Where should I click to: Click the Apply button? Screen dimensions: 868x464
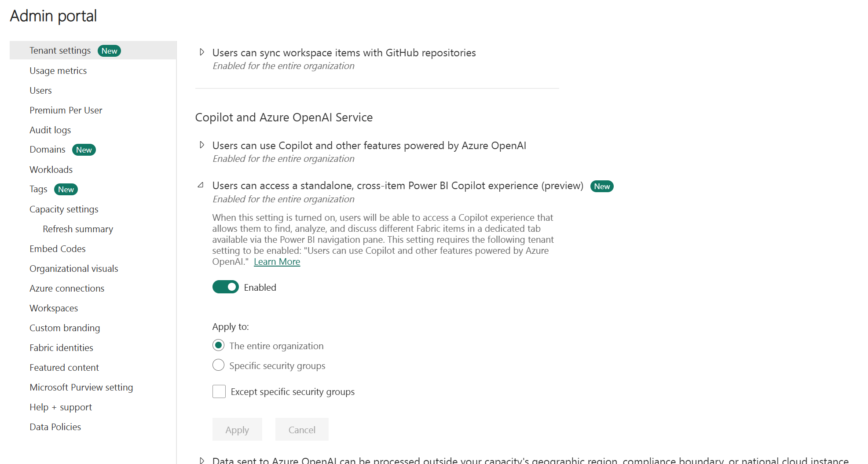pos(237,430)
